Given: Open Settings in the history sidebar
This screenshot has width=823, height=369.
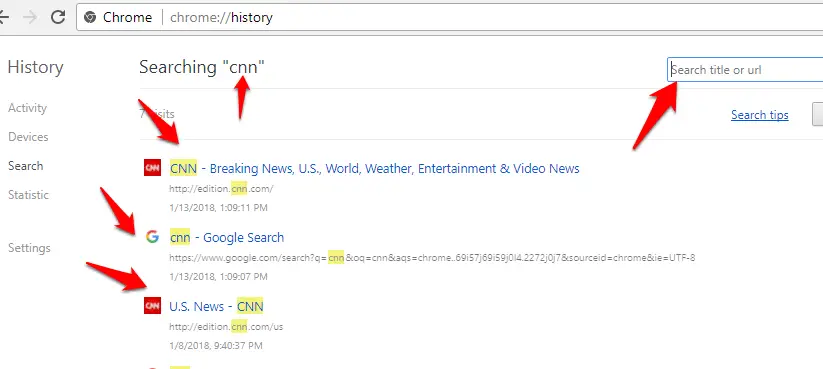Looking at the screenshot, I should coord(29,248).
